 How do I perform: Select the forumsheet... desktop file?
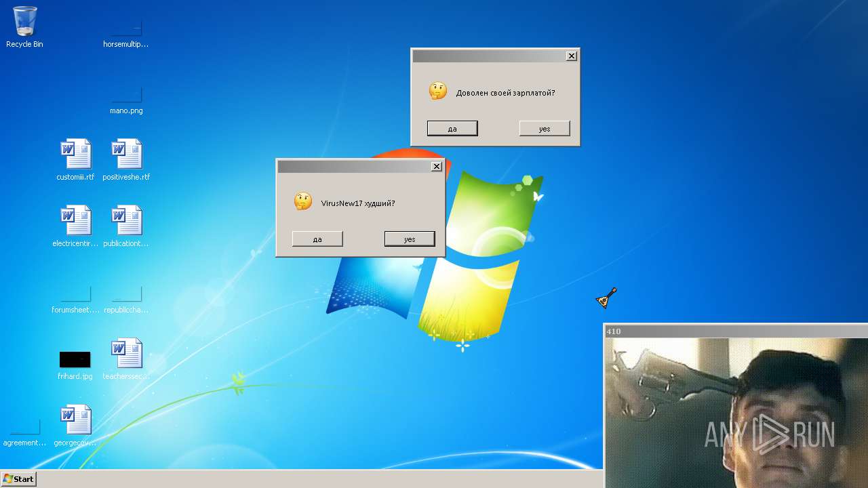(75, 298)
